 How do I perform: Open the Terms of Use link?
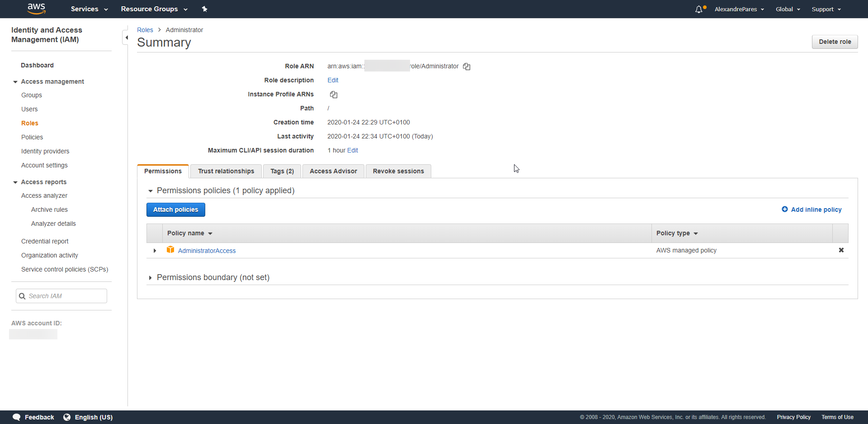837,417
